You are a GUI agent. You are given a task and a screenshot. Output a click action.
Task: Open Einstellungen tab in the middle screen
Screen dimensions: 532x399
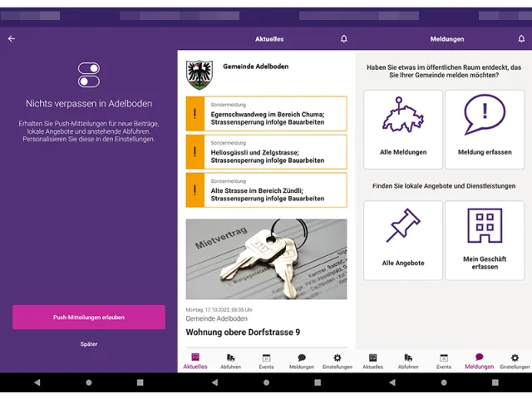(x=337, y=362)
